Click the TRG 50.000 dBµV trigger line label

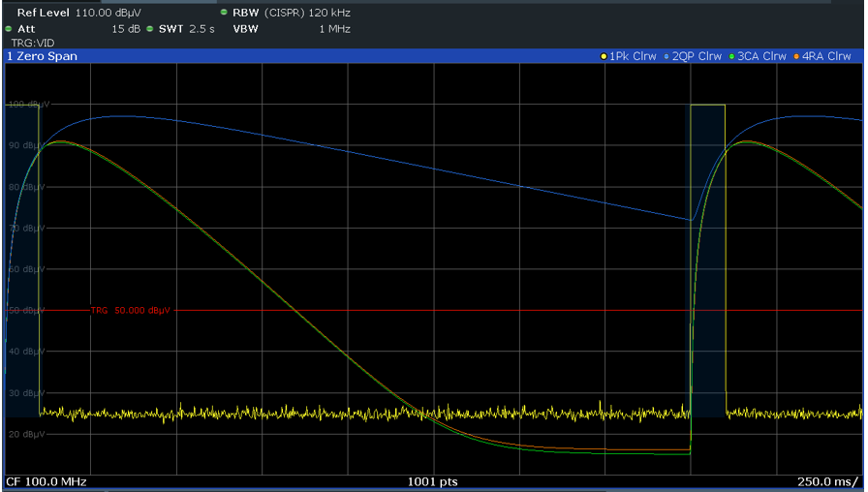point(130,311)
